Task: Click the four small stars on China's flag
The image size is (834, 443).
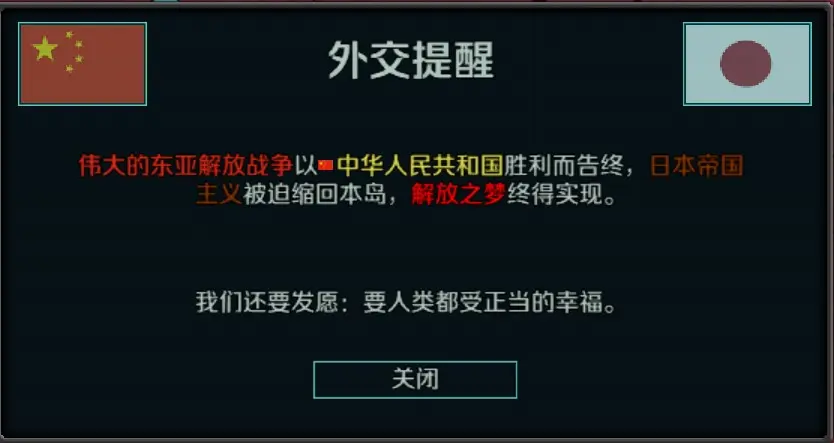Action: [x=74, y=51]
